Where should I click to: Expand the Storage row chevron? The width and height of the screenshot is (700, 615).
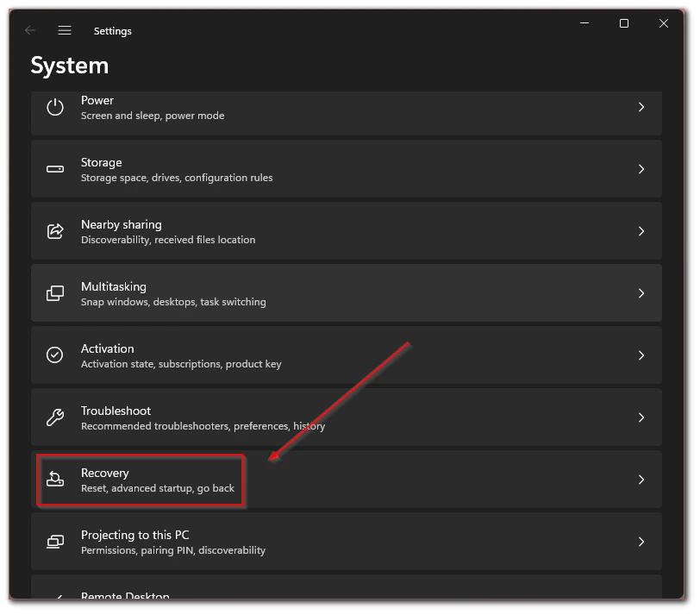click(641, 169)
